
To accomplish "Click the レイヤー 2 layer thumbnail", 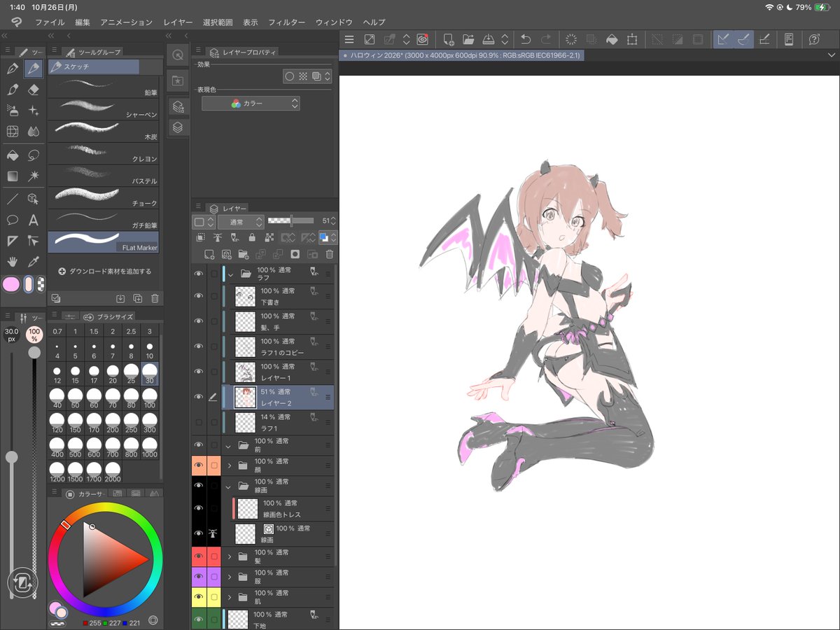I will click(245, 397).
